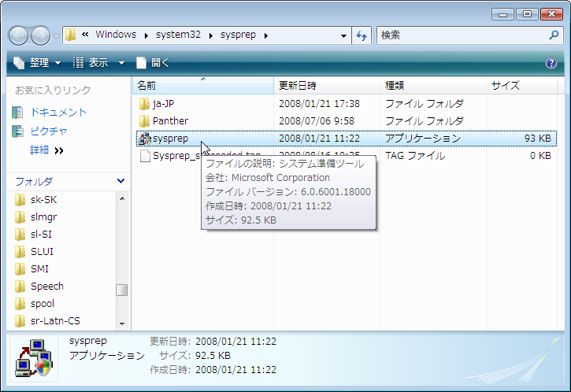This screenshot has width=571, height=392.
Task: Open ドキュメント favorite link
Action: point(58,112)
